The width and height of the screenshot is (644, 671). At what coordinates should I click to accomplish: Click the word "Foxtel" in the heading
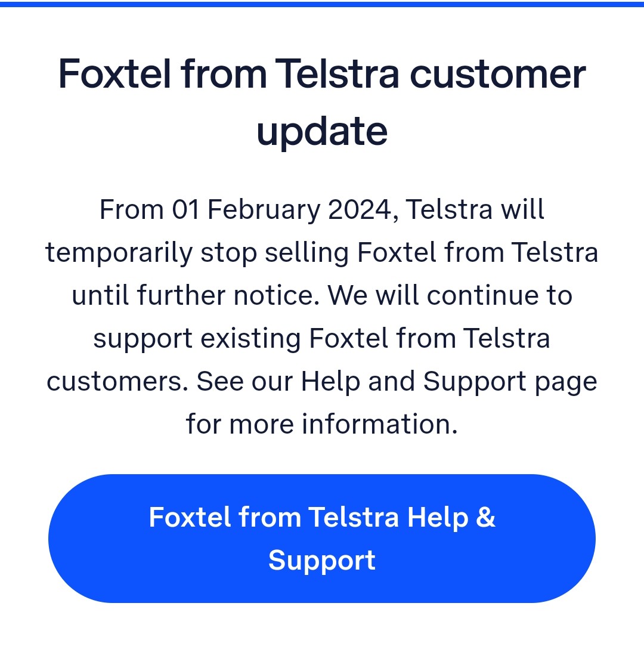(x=114, y=75)
